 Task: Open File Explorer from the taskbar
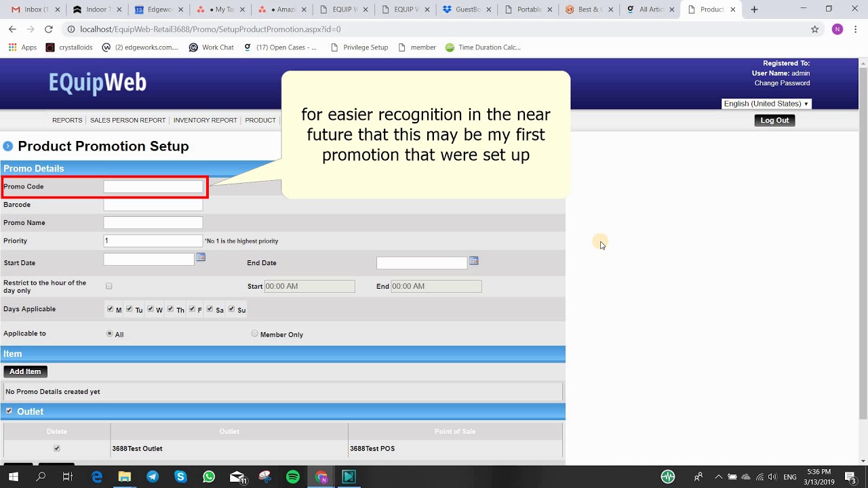click(124, 476)
